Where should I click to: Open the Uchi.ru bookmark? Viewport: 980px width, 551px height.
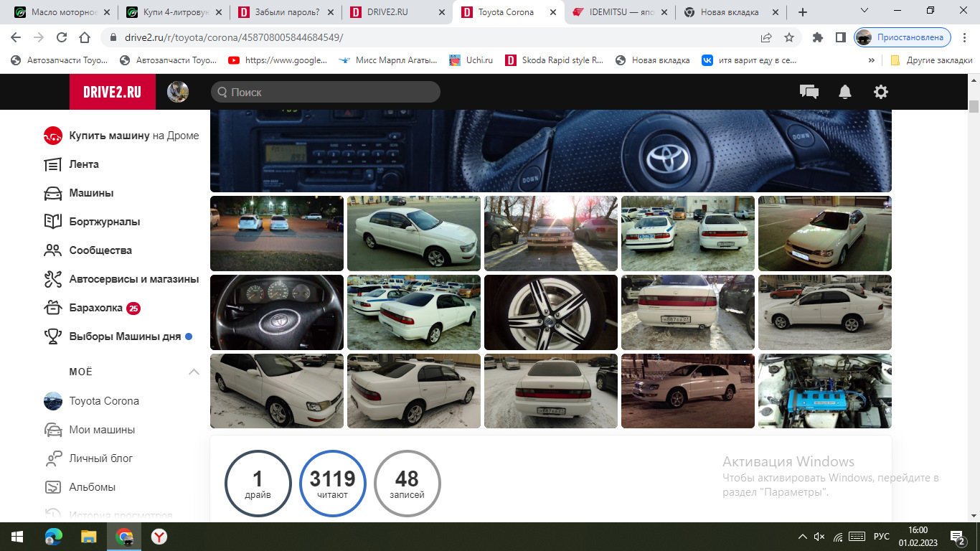coord(471,61)
